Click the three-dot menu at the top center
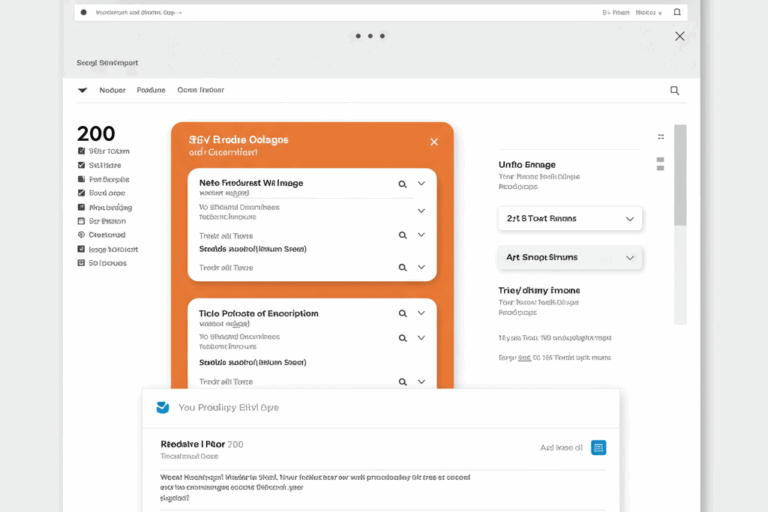The width and height of the screenshot is (768, 512). pyautogui.click(x=369, y=36)
